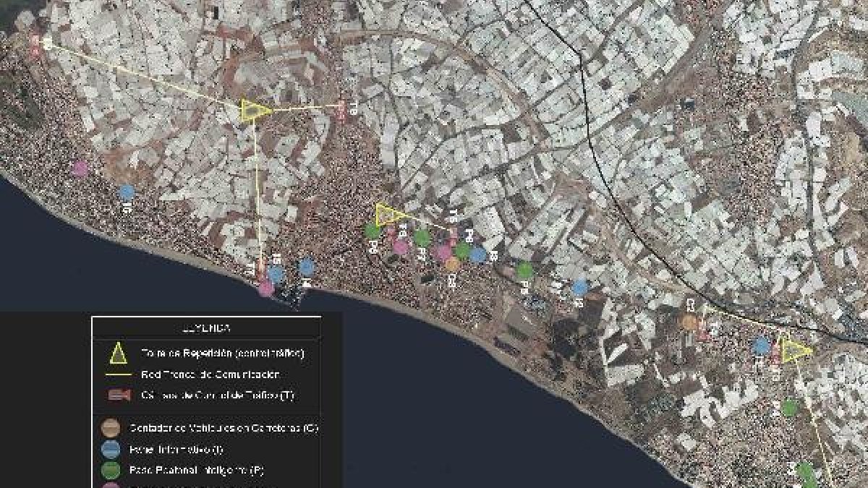Select the green pedestrian marker P6
The width and height of the screenshot is (868, 488).
372,231
